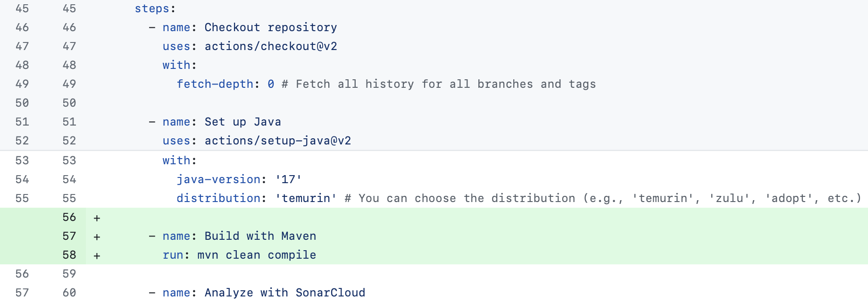Viewport: 868px width, 304px height.
Task: Click the "mvn clean compile" run command
Action: pos(256,255)
